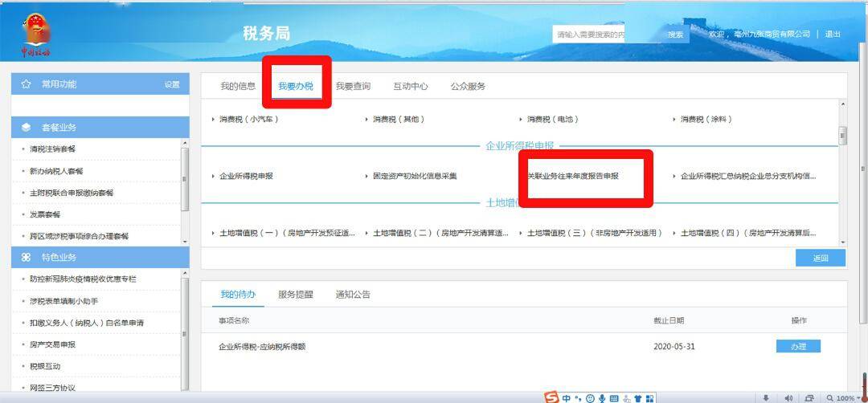Open the 100% zoom level dropdown
The height and width of the screenshot is (403, 868).
click(845, 398)
